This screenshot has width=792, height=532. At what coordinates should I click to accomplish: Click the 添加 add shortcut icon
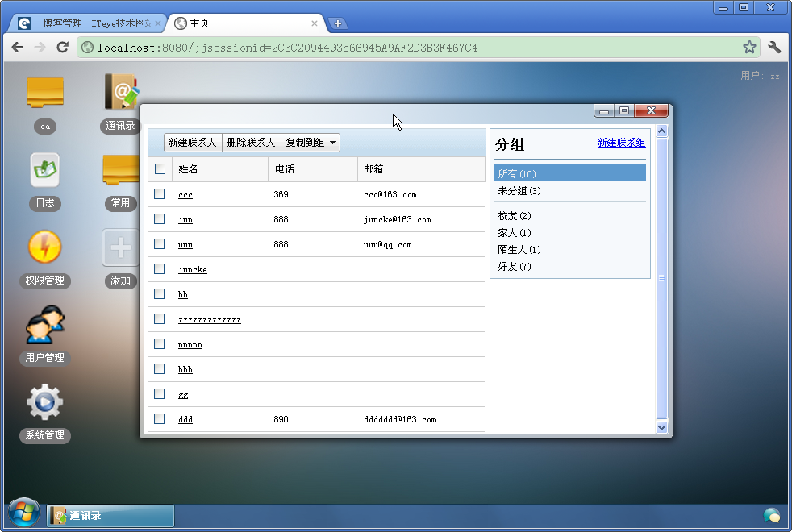(x=119, y=247)
